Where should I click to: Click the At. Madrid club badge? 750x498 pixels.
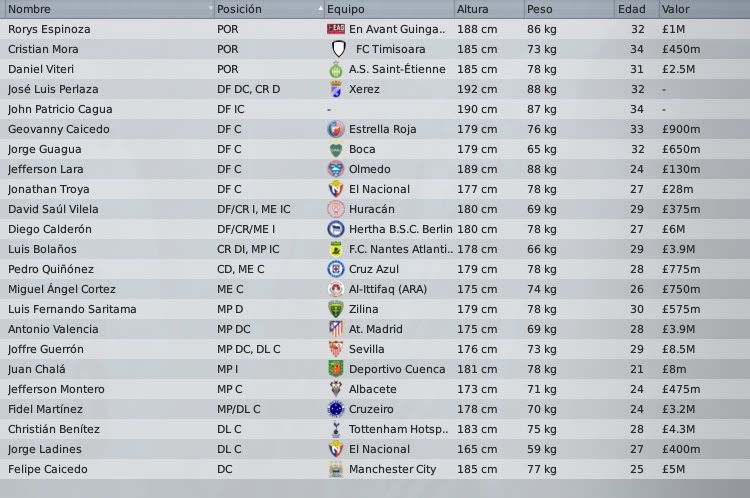336,329
